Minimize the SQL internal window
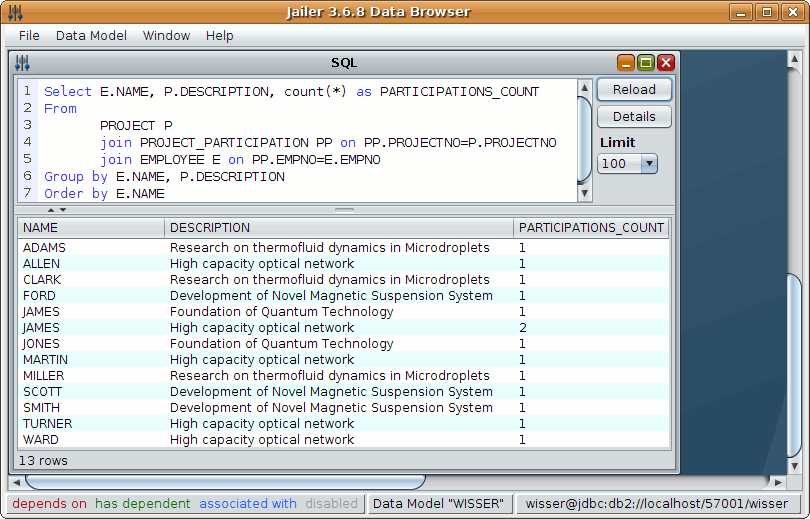This screenshot has width=810, height=519. pyautogui.click(x=626, y=63)
